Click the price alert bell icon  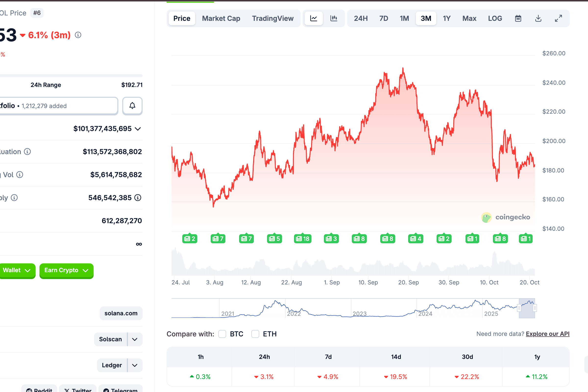tap(132, 106)
